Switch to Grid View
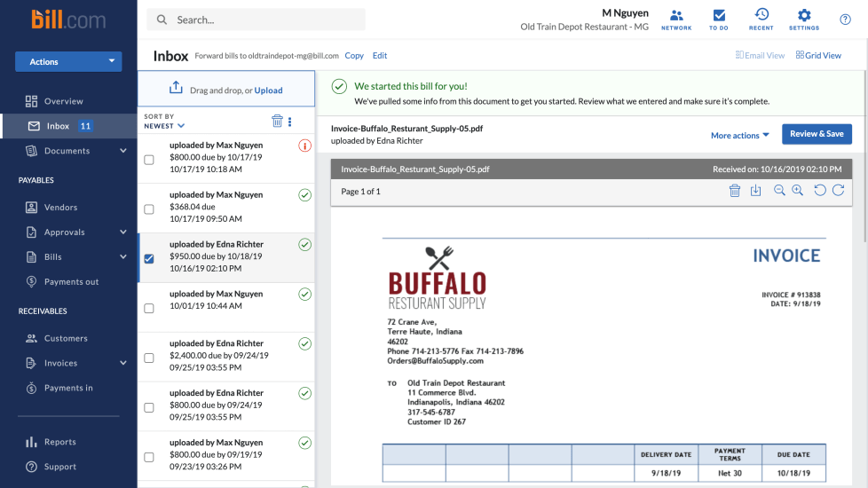This screenshot has width=868, height=488. (818, 55)
